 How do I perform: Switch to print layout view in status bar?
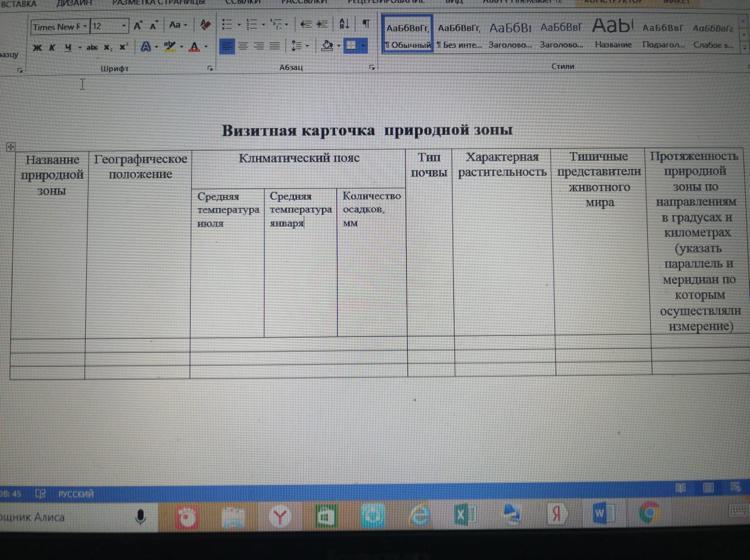coord(708,488)
